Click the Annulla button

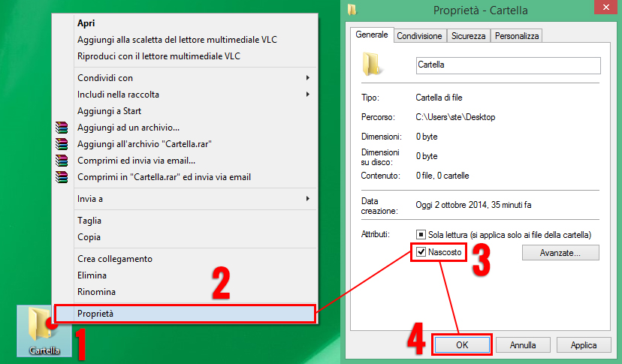tap(522, 345)
